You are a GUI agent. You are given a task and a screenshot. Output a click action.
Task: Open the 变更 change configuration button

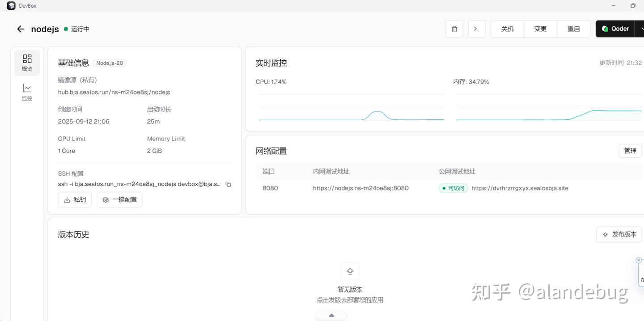pos(540,29)
